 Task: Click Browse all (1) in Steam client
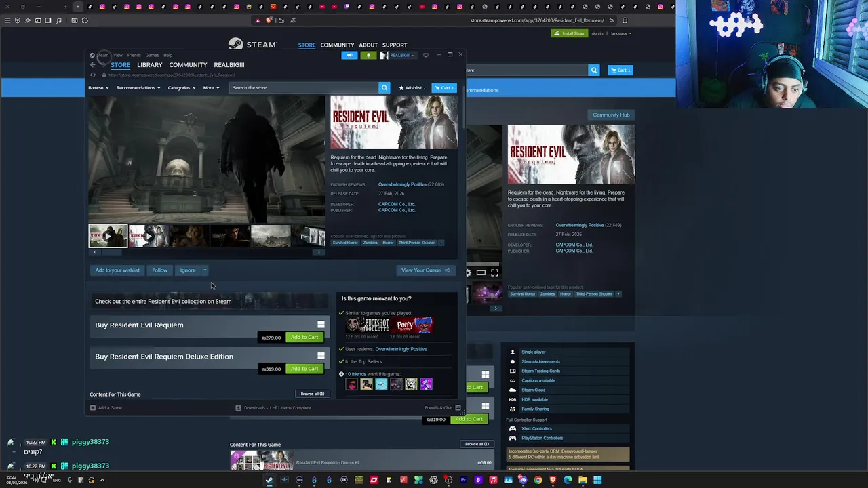313,394
